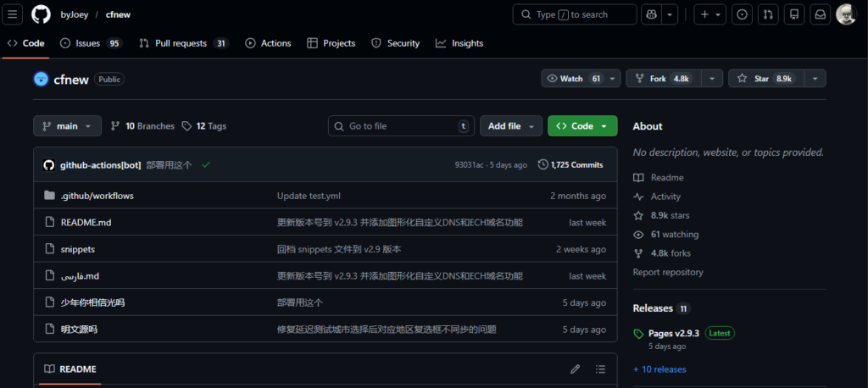
Task: Click the README edit pencil icon
Action: (x=576, y=369)
